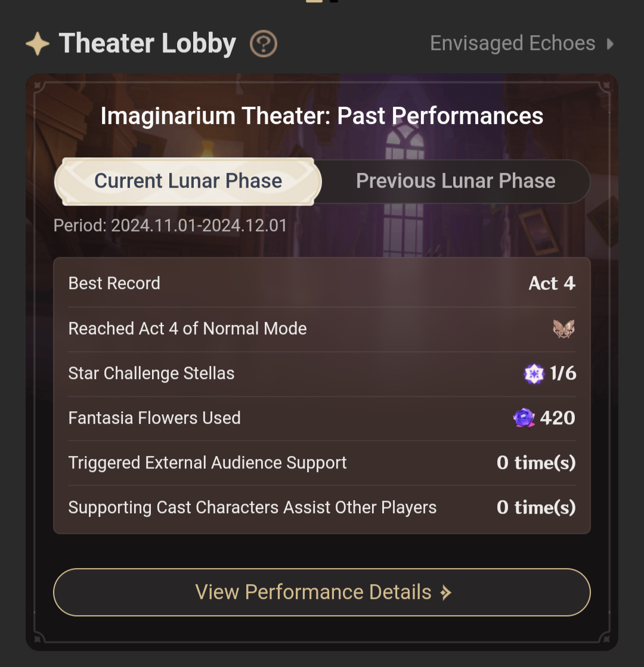This screenshot has width=644, height=667.
Task: Select the Best Record row
Action: [x=114, y=283]
